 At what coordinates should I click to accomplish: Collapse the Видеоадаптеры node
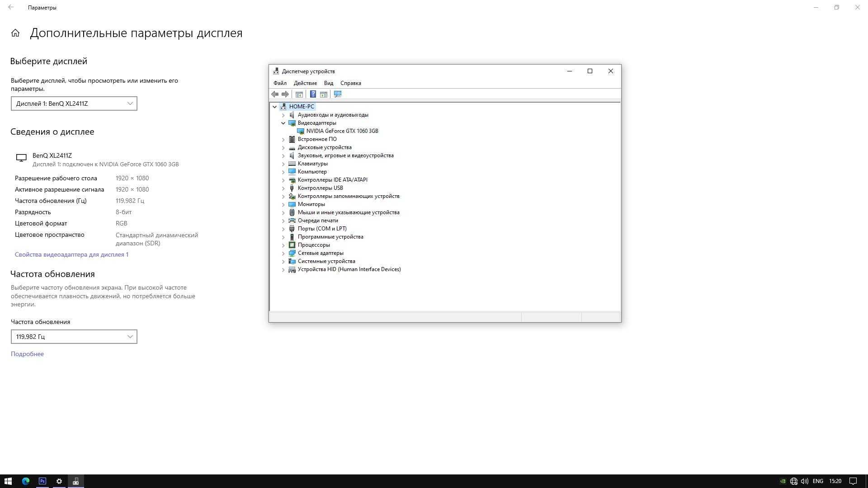point(283,123)
